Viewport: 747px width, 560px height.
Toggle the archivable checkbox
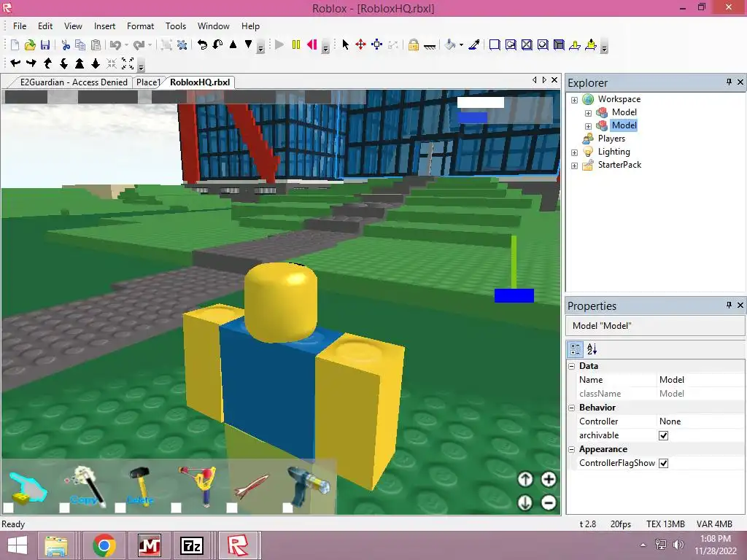[663, 435]
